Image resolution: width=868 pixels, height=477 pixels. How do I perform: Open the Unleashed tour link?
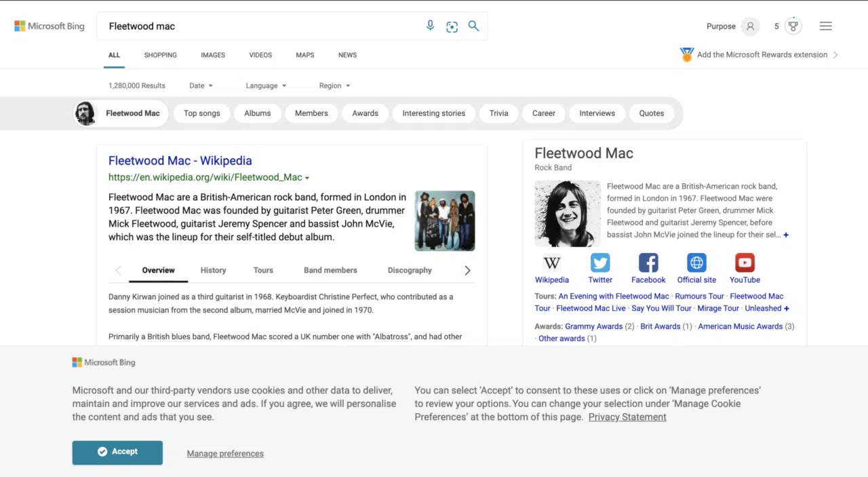tap(763, 308)
